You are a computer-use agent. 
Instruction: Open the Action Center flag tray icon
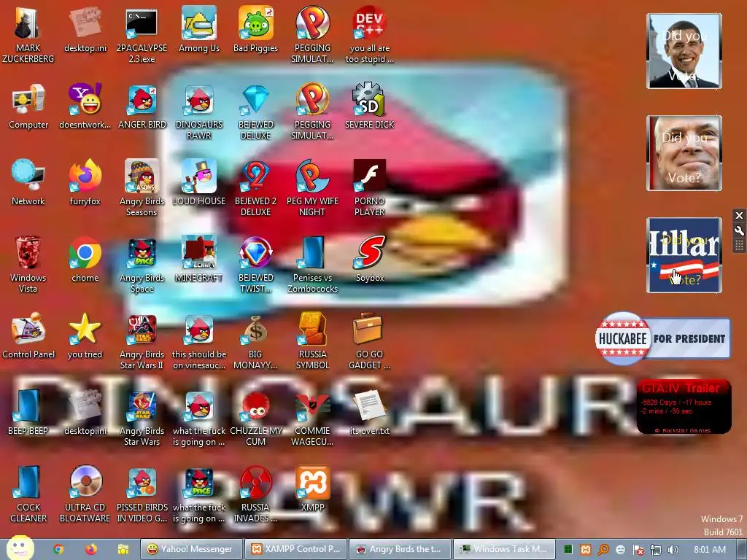(638, 550)
